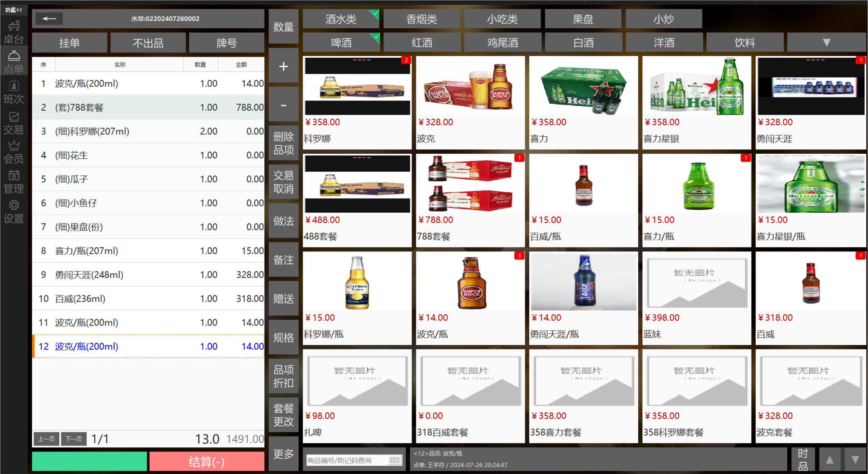Switch to the 小吃类 category tab

502,19
